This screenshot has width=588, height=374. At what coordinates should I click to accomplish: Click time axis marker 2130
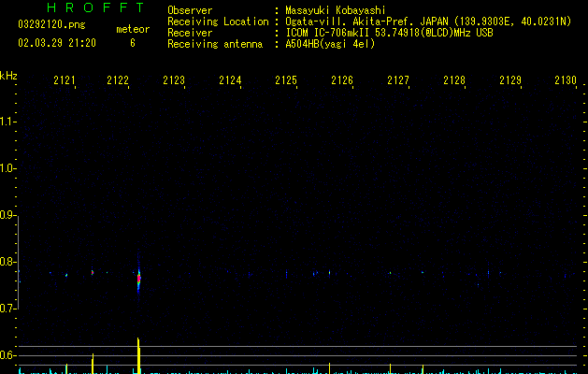566,80
